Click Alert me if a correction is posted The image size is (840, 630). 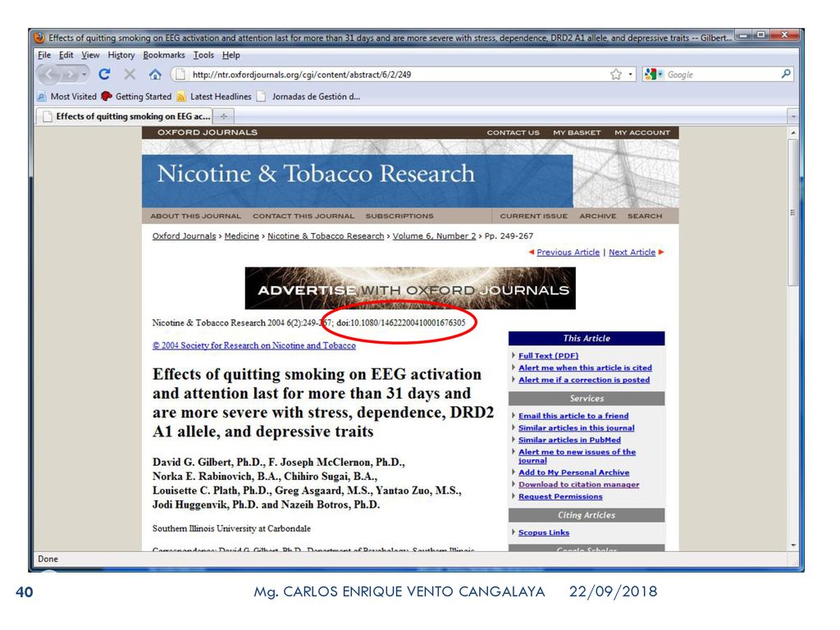coord(584,379)
